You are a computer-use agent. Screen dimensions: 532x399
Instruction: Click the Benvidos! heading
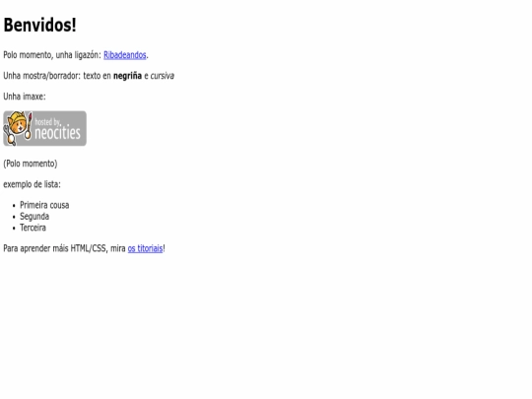click(39, 25)
